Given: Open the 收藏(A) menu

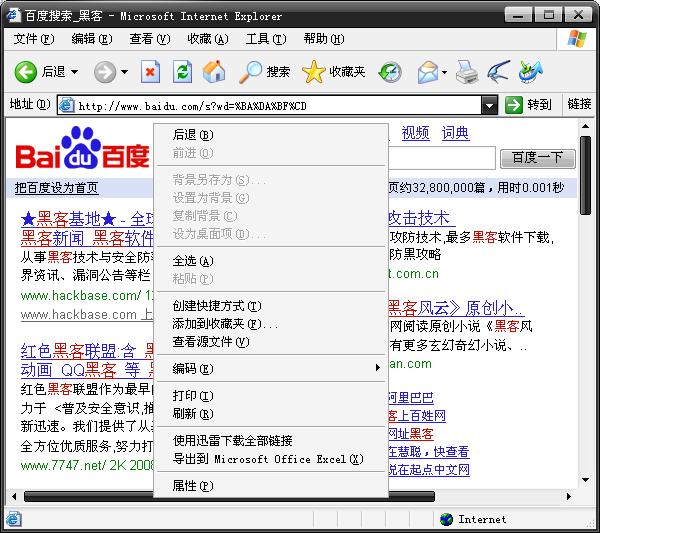Looking at the screenshot, I should coord(208,39).
